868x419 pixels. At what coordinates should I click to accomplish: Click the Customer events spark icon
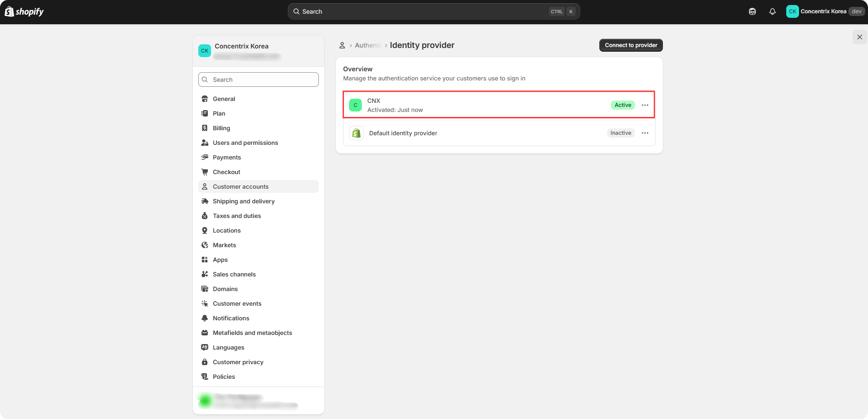205,303
